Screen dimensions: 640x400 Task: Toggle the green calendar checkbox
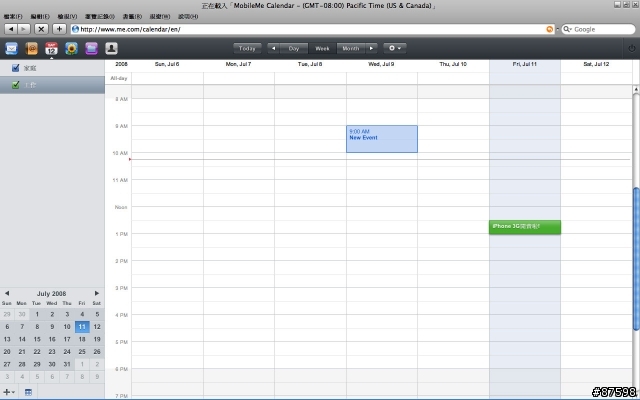click(15, 85)
